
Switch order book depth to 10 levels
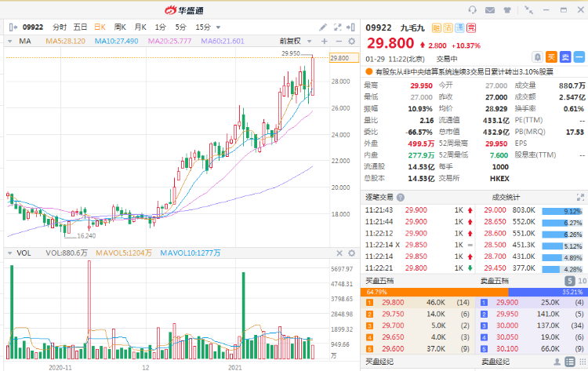click(x=582, y=281)
